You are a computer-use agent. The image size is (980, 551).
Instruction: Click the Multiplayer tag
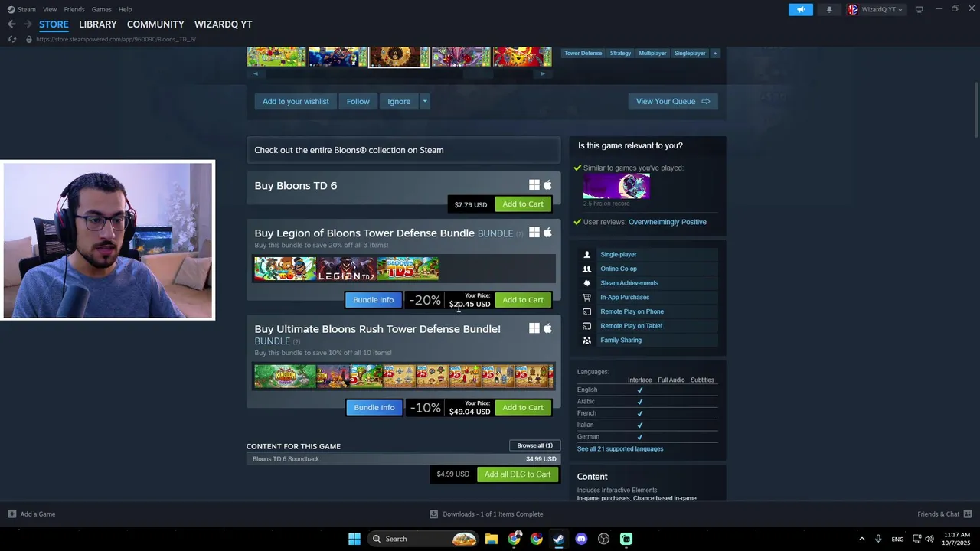click(x=652, y=54)
